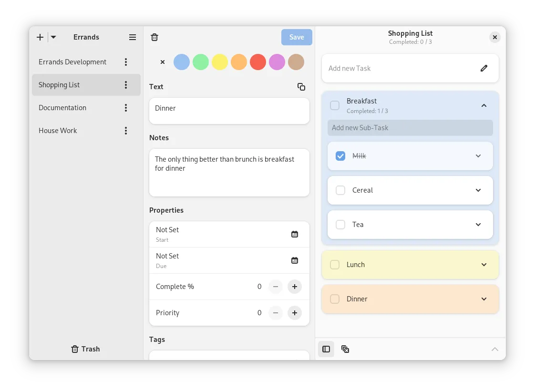Click the Add new Task input field
This screenshot has width=535, height=392.
pos(401,68)
